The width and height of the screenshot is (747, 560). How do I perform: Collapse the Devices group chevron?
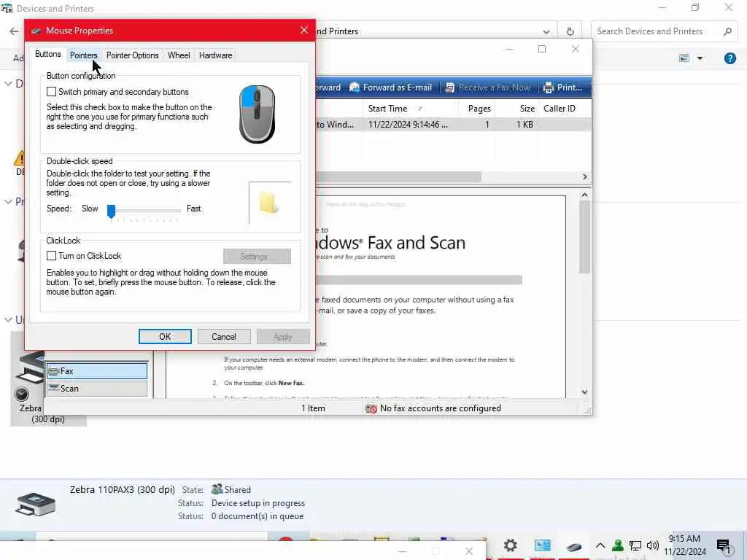tap(8, 84)
